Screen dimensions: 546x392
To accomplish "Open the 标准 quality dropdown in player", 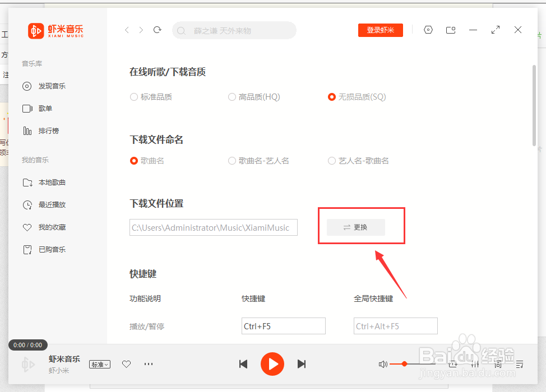I will pyautogui.click(x=99, y=364).
